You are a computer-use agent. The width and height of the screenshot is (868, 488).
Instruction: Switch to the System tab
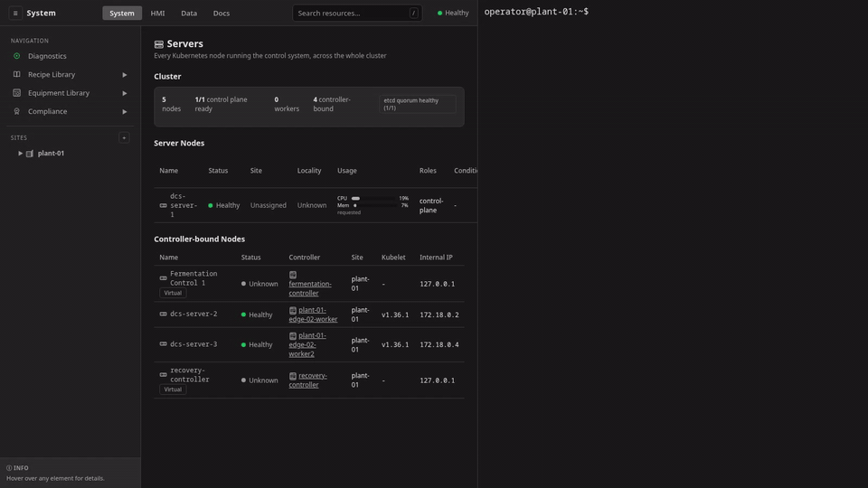[x=122, y=14]
